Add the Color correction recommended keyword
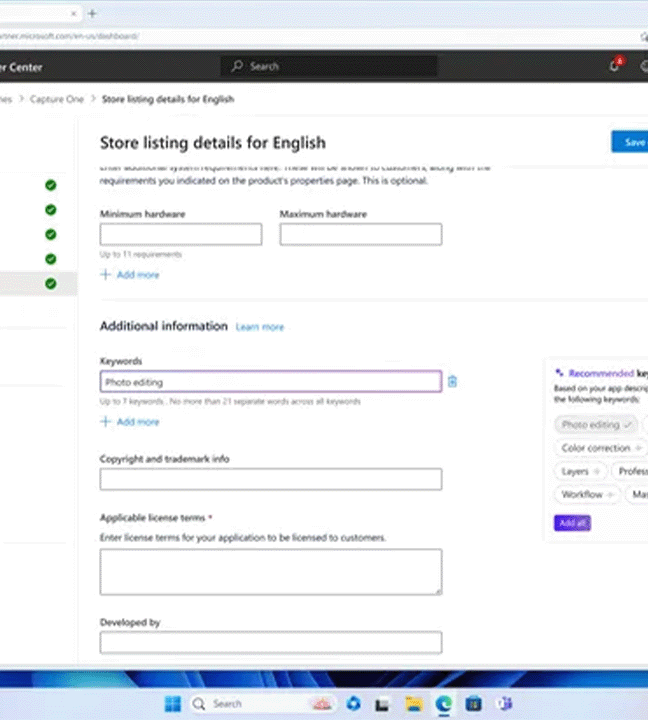Image resolution: width=648 pixels, height=720 pixels. 601,448
